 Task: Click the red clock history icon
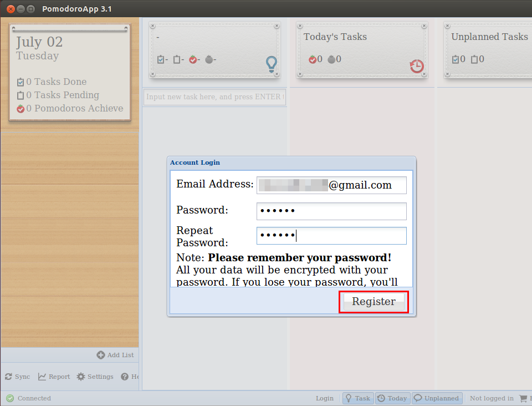pos(417,66)
